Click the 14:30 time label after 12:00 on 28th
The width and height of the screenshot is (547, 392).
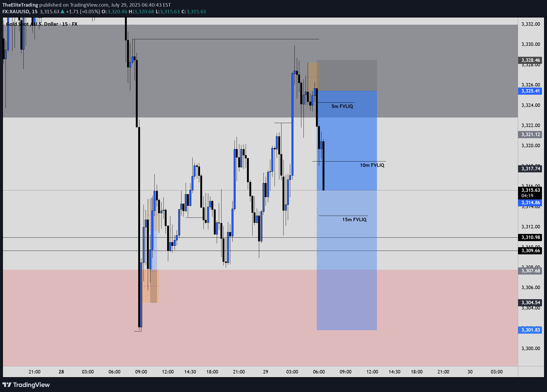[190, 372]
